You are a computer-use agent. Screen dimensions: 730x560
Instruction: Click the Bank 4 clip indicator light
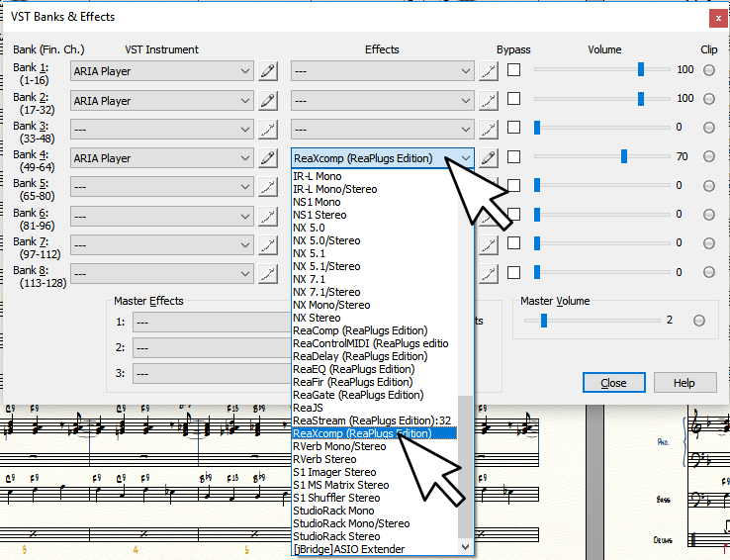[709, 156]
